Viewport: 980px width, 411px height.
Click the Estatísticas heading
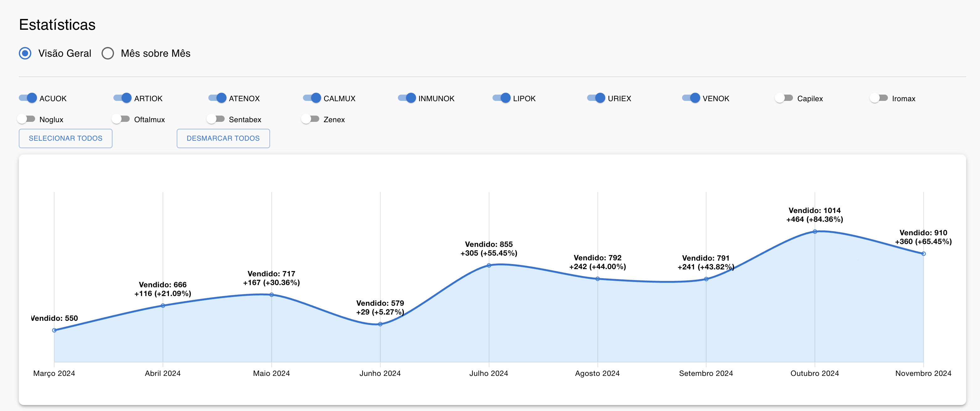57,25
